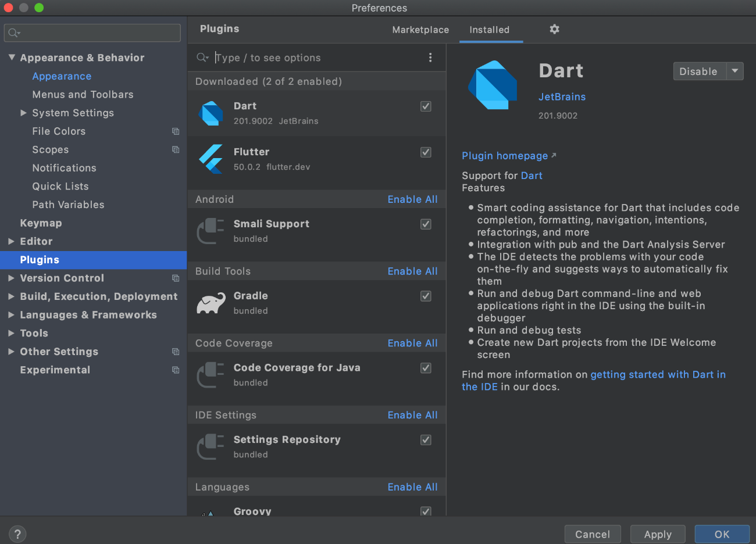The width and height of the screenshot is (756, 544).
Task: Click the Dart link after Support for
Action: pyautogui.click(x=532, y=176)
